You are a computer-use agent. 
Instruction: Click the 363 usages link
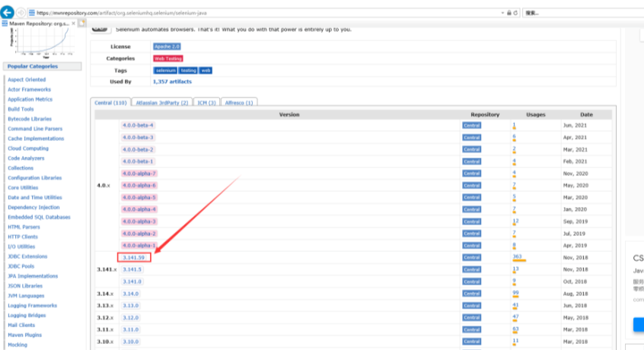[x=517, y=257]
